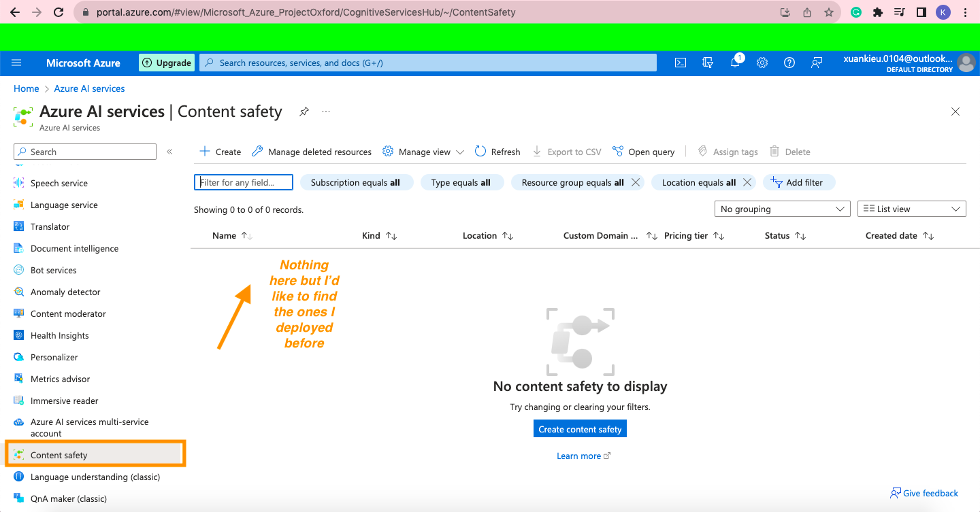Click the Delete toolbar button

pyautogui.click(x=789, y=152)
